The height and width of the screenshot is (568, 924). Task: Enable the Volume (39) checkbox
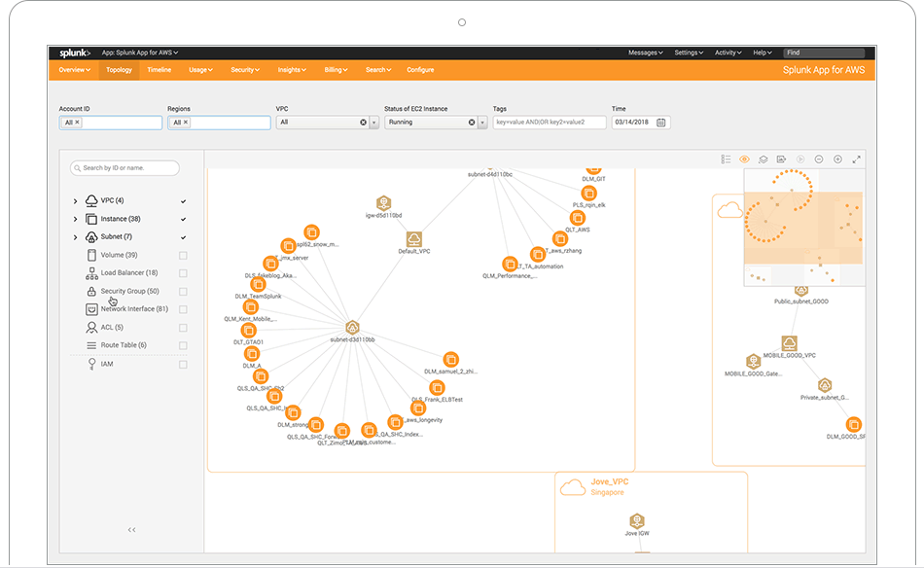tap(183, 256)
